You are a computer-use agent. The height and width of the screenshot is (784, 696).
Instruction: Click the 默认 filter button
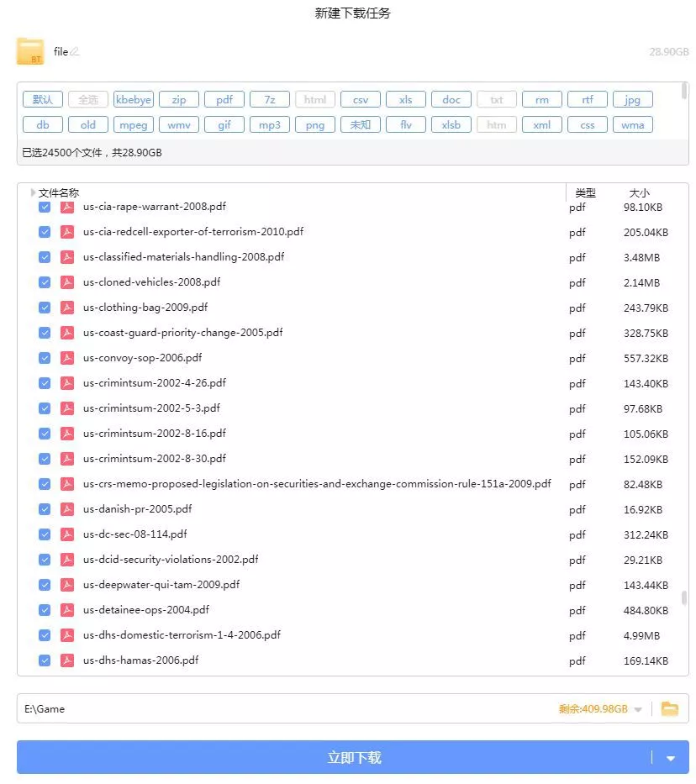coord(43,99)
